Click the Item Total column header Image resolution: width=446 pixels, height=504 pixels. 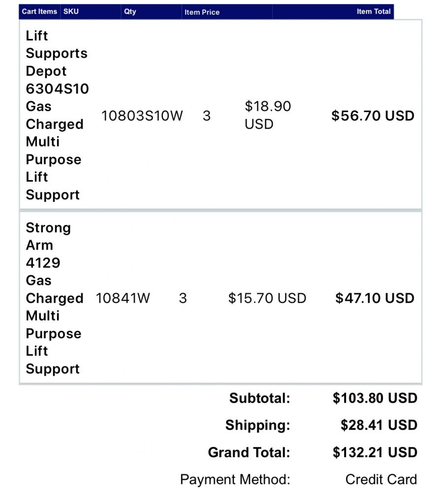click(x=374, y=12)
